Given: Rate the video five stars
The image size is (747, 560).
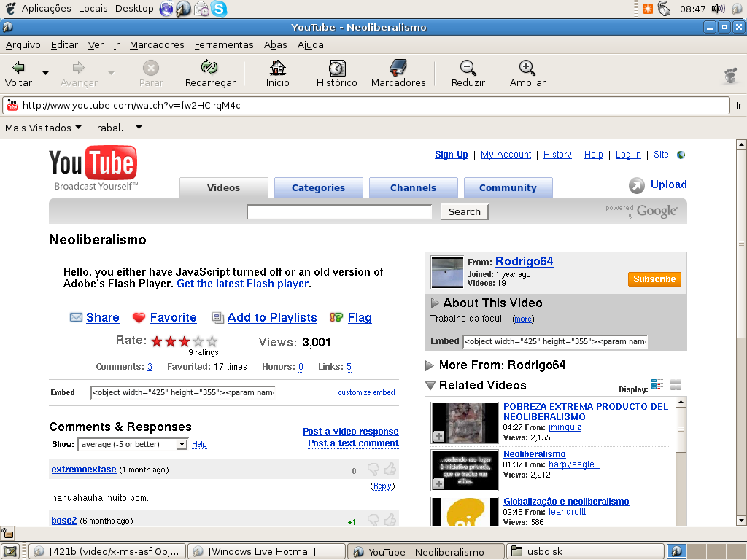Looking at the screenshot, I should tap(212, 341).
